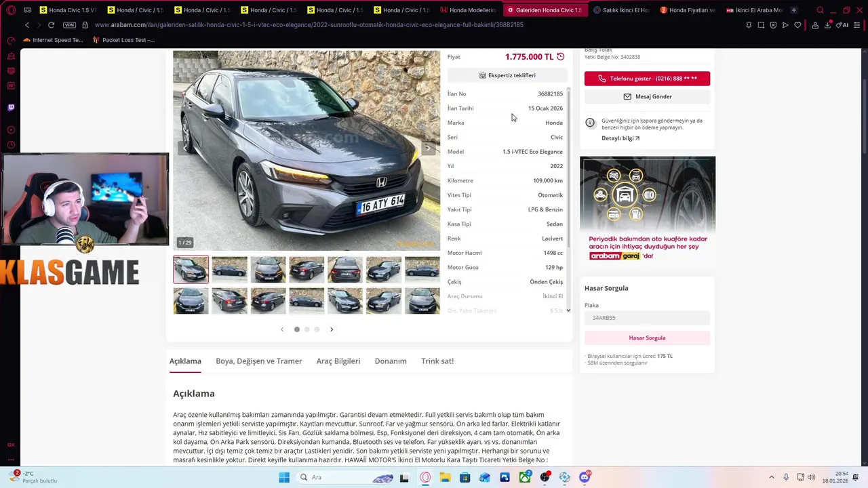The height and width of the screenshot is (488, 868).
Task: Open the snapshot capture icon in address bar
Action: click(x=761, y=25)
